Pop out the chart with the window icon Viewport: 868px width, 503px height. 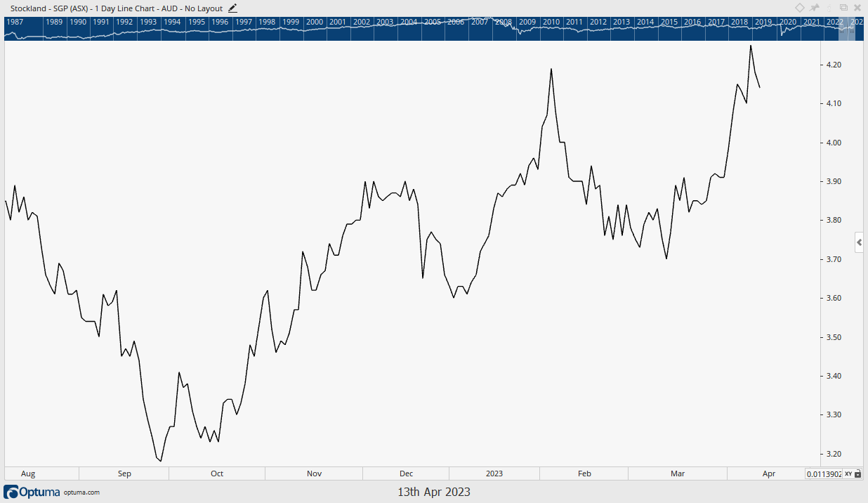click(843, 8)
